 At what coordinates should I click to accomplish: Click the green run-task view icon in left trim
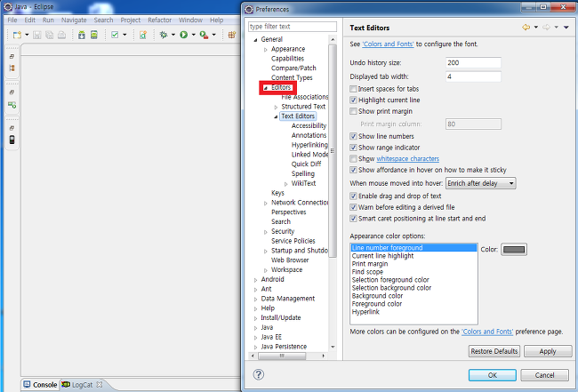12,105
